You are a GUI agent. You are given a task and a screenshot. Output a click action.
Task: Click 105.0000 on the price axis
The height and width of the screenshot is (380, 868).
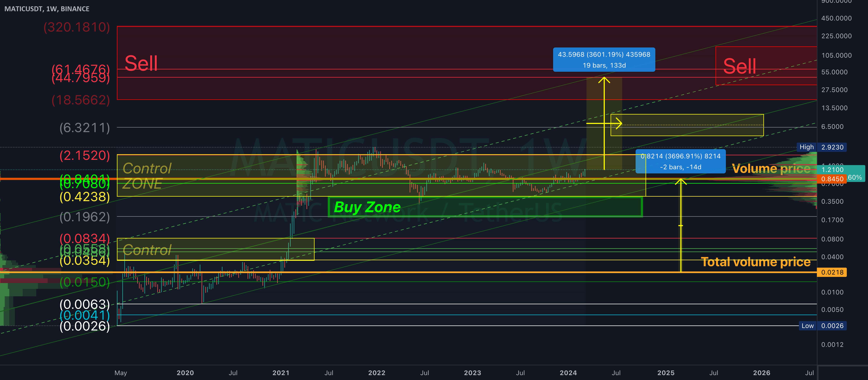pos(836,55)
